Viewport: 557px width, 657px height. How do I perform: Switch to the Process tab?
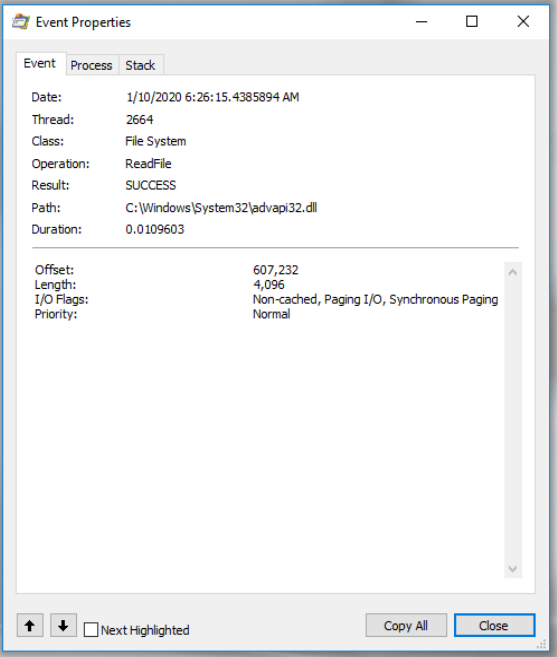point(91,65)
